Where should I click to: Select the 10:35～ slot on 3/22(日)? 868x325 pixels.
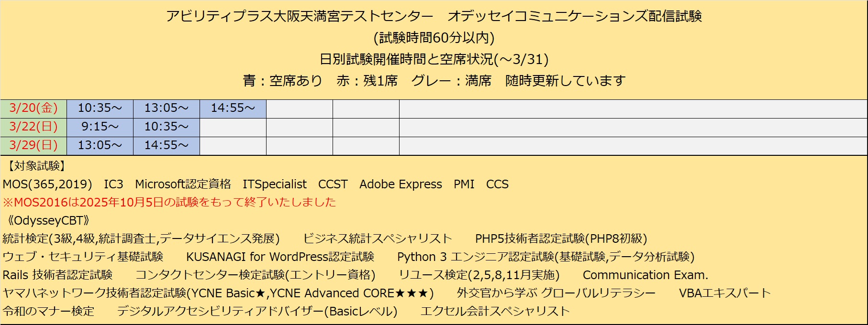coord(166,127)
